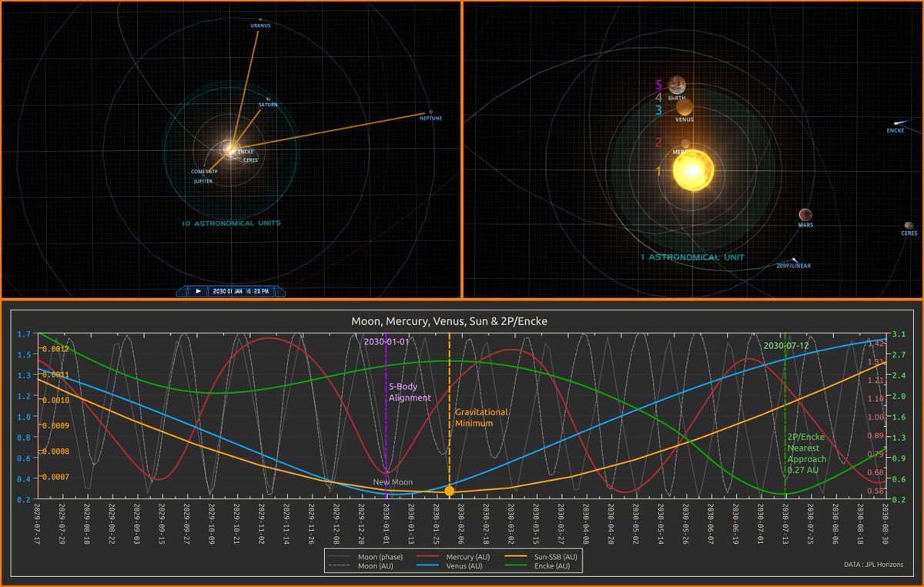Click the Gravitational Minimum annotation text
924x587 pixels.
click(x=481, y=418)
